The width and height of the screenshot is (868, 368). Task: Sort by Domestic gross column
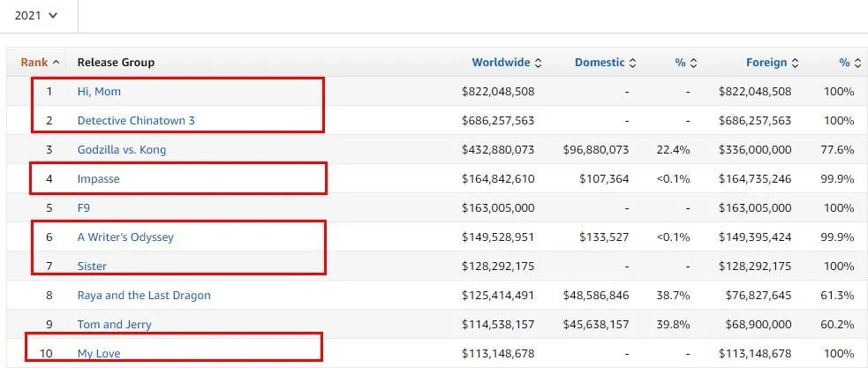point(605,63)
